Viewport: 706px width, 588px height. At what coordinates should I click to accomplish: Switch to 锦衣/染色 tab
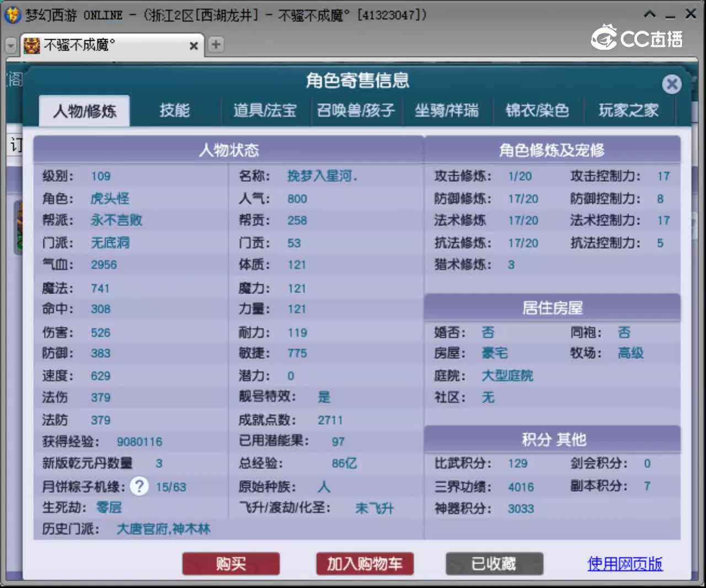pos(537,110)
